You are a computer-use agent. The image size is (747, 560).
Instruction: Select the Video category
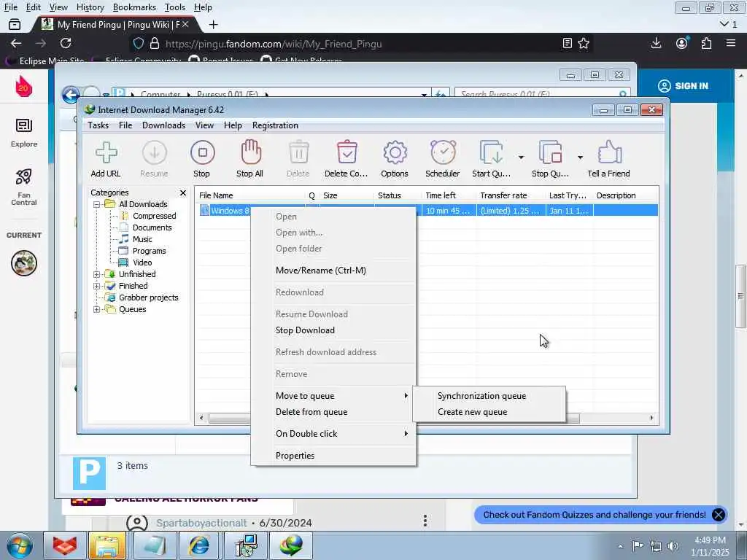pyautogui.click(x=142, y=262)
